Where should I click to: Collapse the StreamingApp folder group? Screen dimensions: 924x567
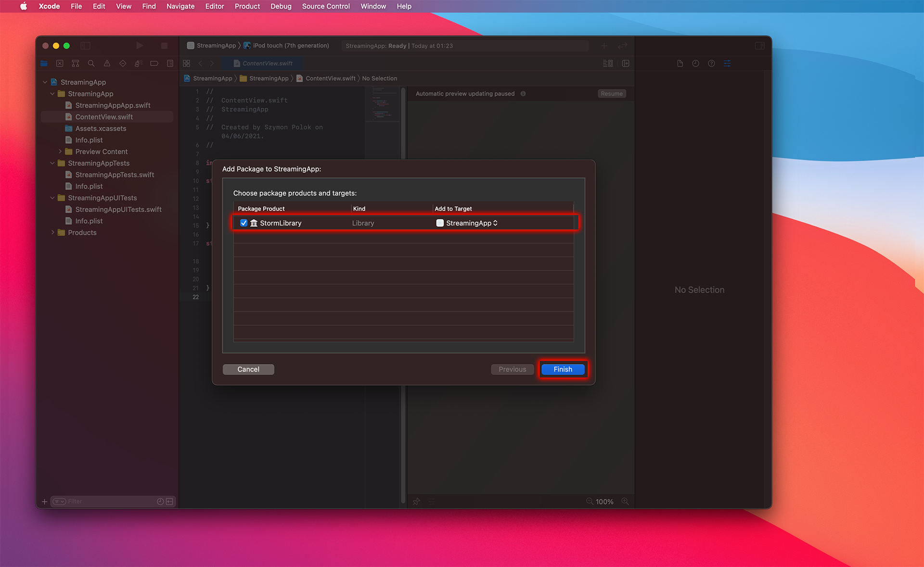pos(52,94)
